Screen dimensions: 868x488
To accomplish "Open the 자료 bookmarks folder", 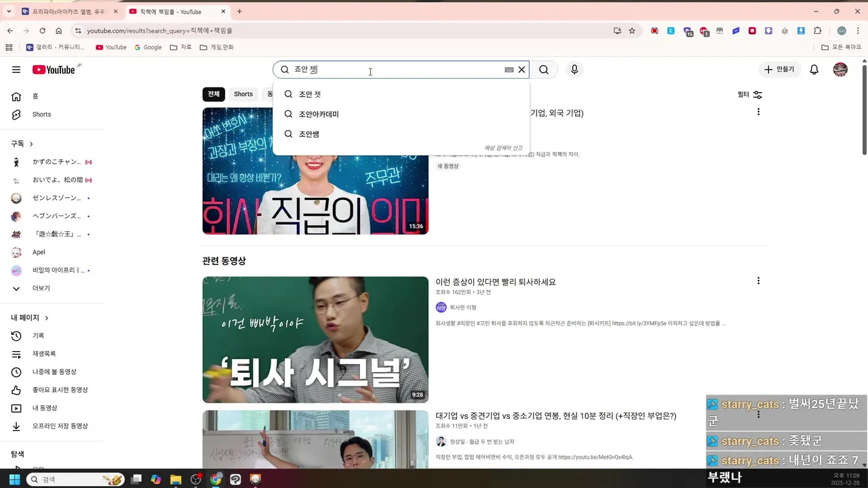I will pos(181,47).
